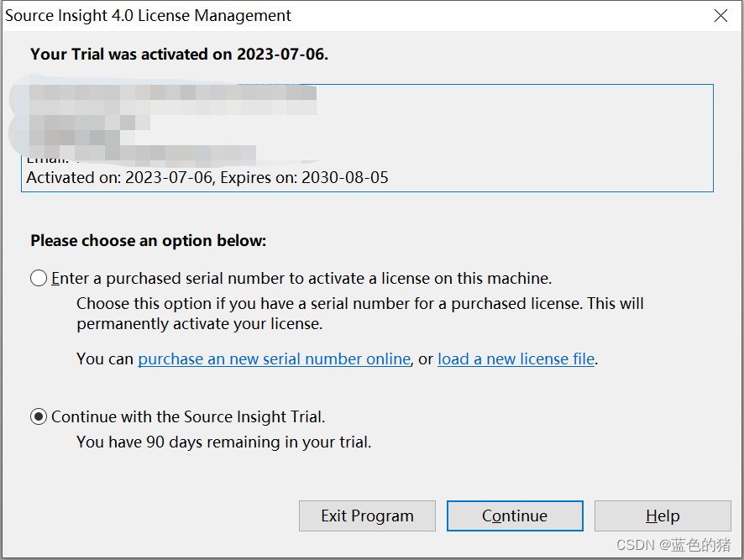This screenshot has height=560, width=744.
Task: Click the Continue button
Action: click(514, 516)
